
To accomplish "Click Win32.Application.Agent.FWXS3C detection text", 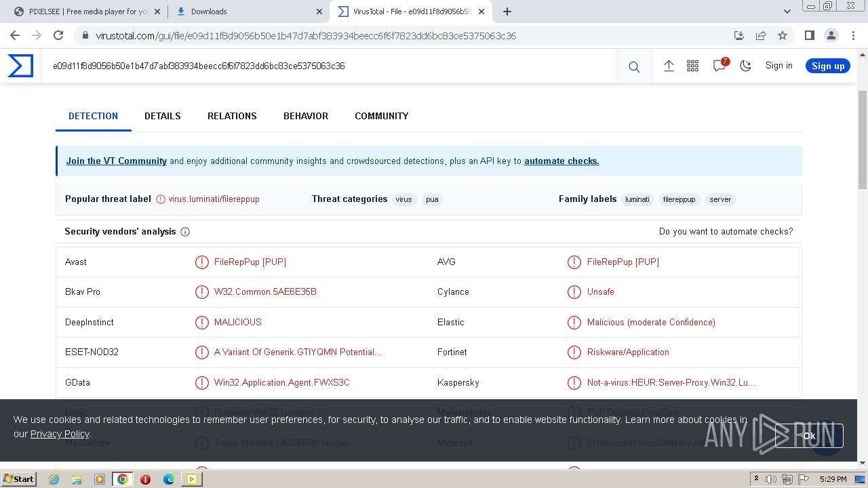I will pyautogui.click(x=281, y=382).
